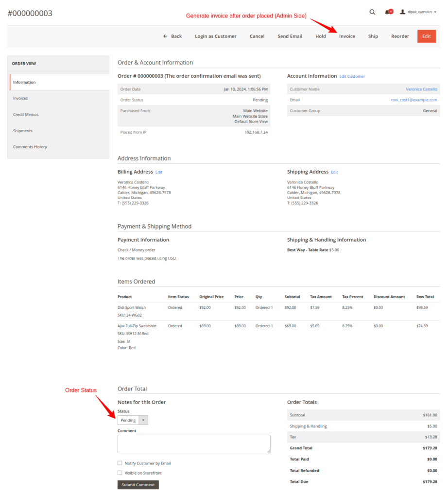Submit the order comment

(138, 484)
